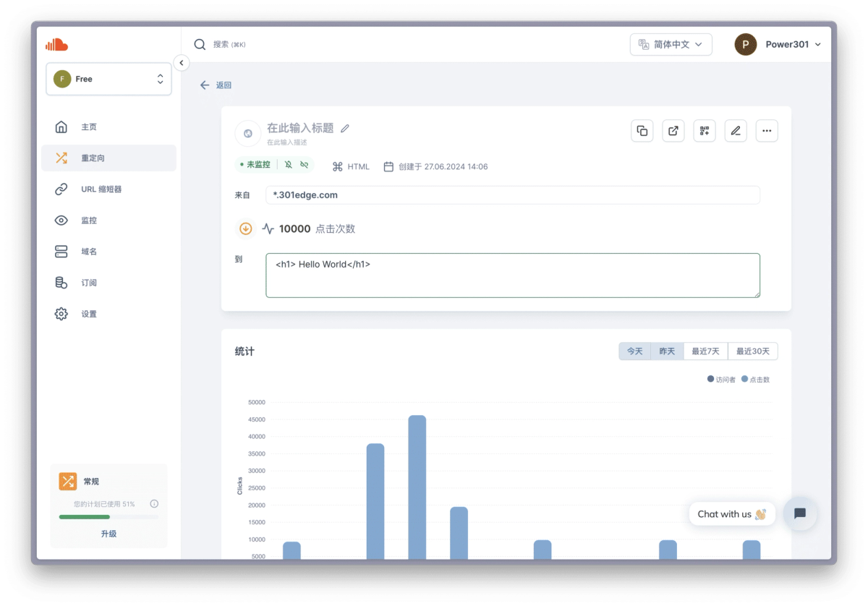The width and height of the screenshot is (868, 606).
Task: Click the orange cloud logo in the sidebar
Action: (56, 45)
